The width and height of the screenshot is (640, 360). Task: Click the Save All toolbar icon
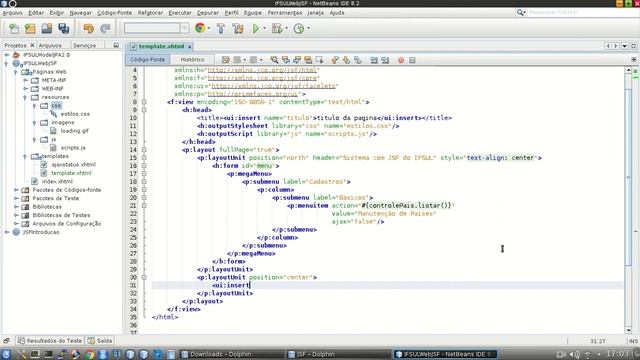coord(64,29)
